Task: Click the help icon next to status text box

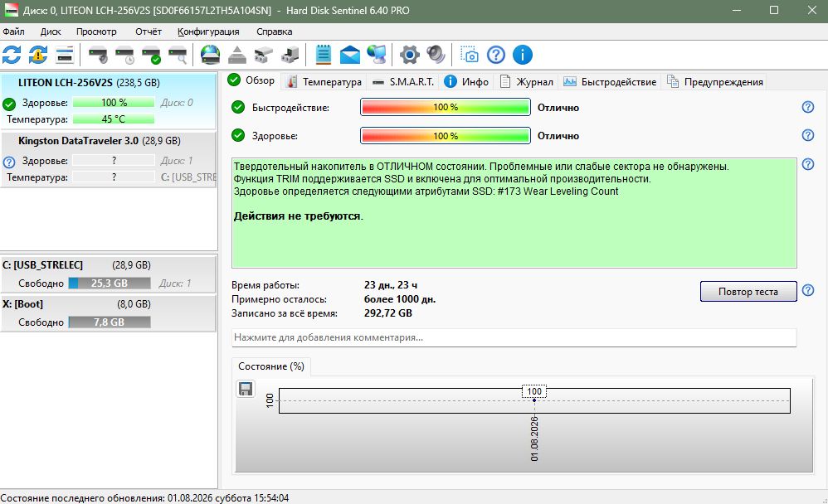Action: pos(807,164)
